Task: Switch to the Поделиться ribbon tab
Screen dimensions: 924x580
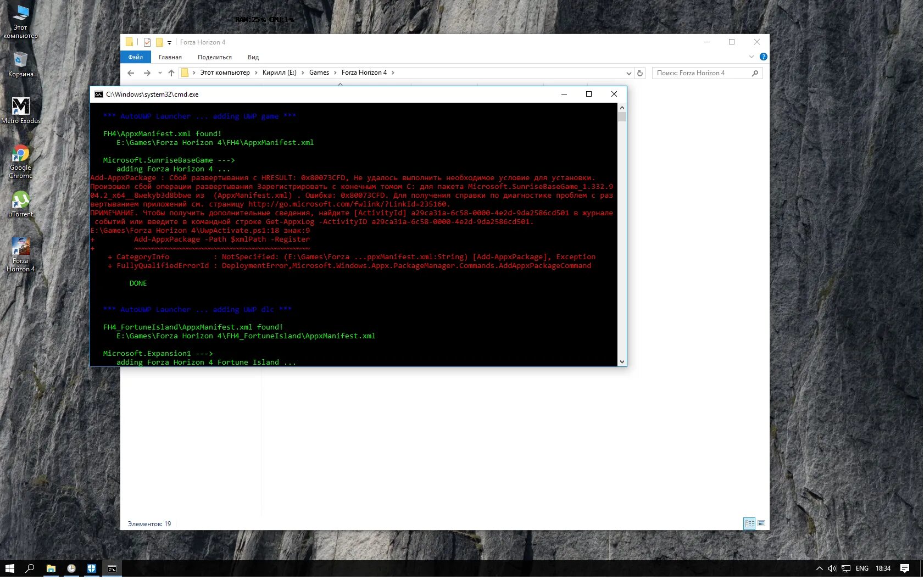Action: pos(215,57)
